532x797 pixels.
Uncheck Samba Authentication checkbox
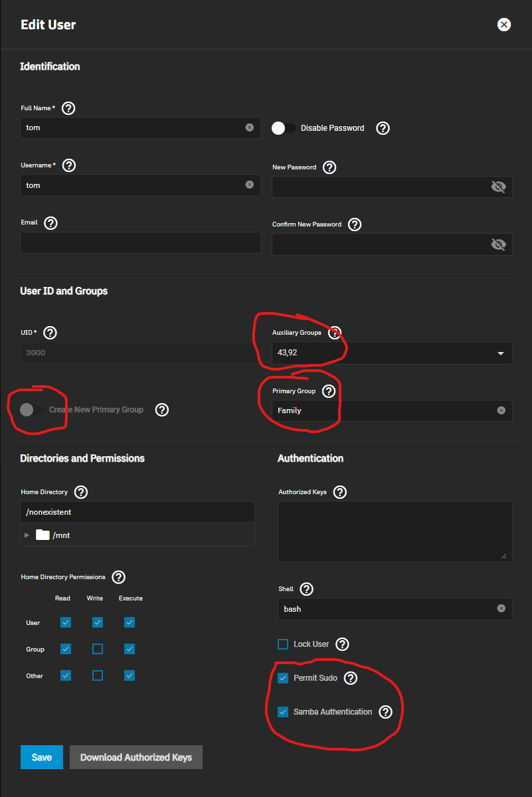coord(283,712)
